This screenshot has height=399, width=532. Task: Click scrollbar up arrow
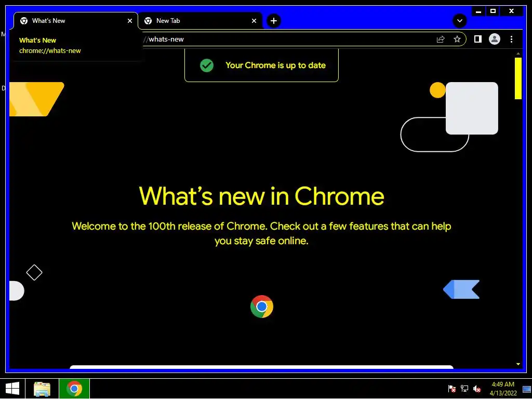(x=518, y=54)
